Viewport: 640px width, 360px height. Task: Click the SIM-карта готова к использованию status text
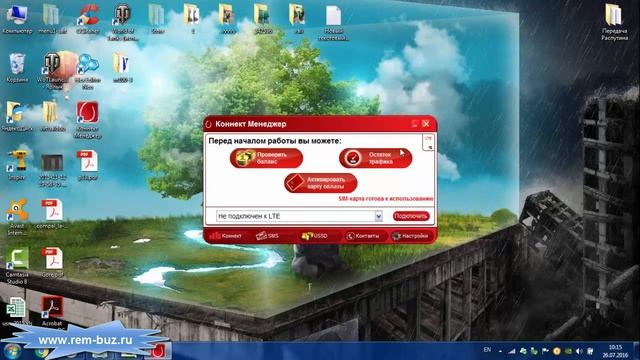click(386, 199)
